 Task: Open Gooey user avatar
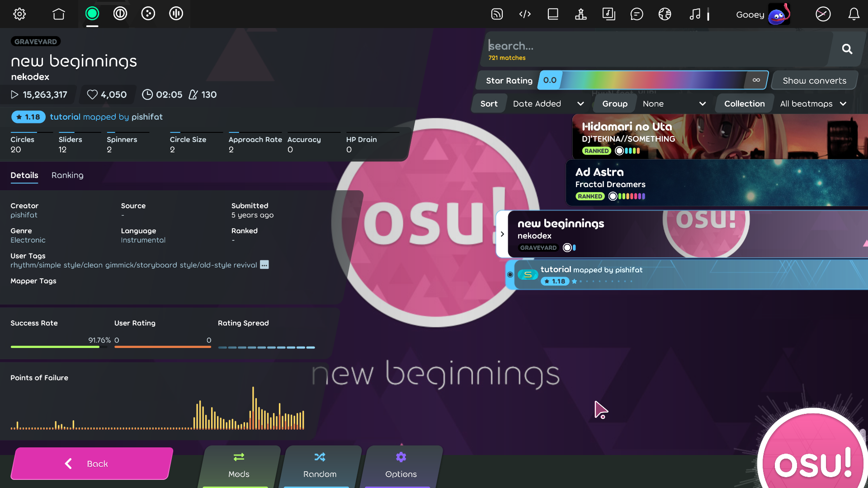[x=779, y=14]
